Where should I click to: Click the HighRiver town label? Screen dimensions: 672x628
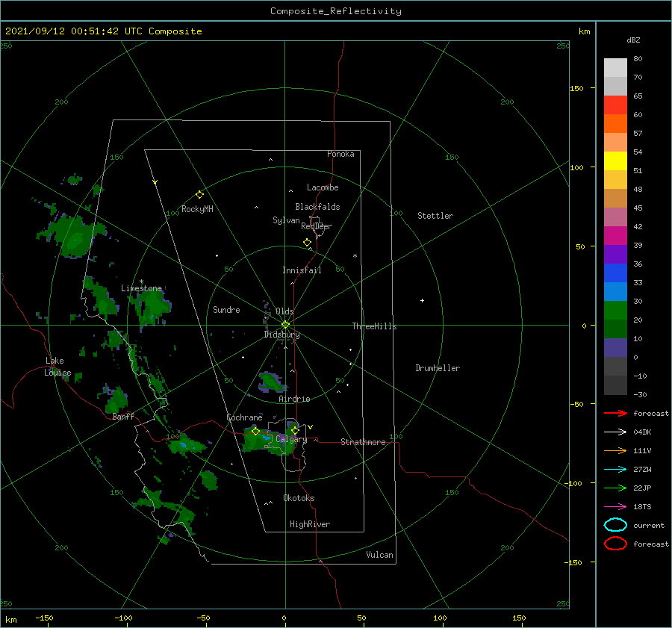[310, 524]
